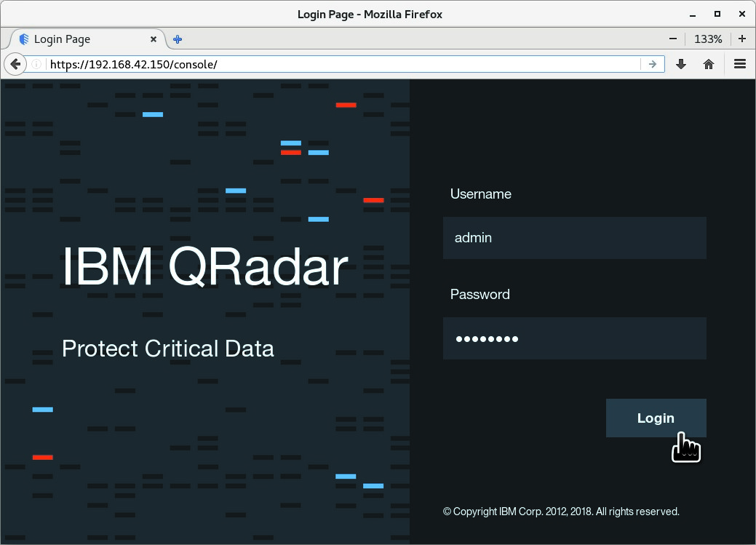Focus the Username field containing admin

pos(574,238)
